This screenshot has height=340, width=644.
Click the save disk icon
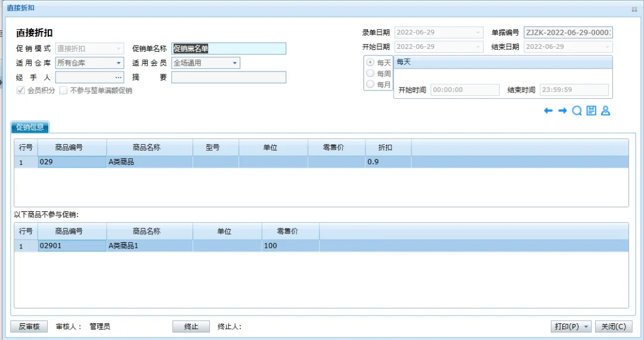[591, 110]
